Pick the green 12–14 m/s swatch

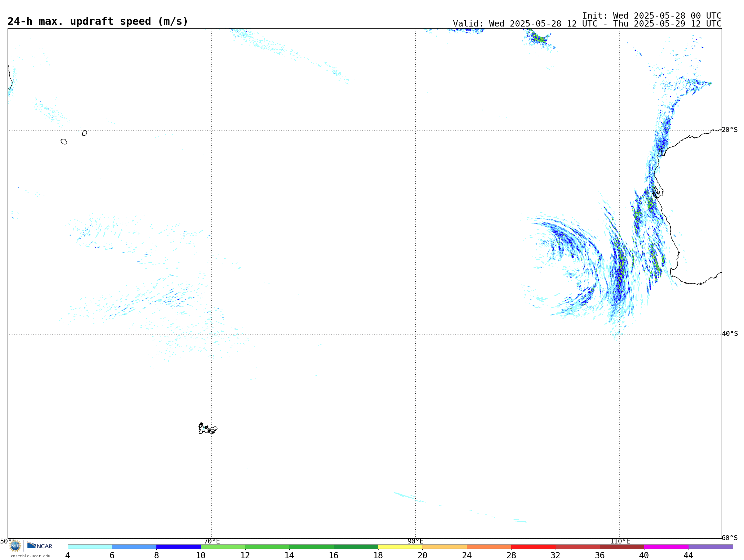pyautogui.click(x=267, y=547)
